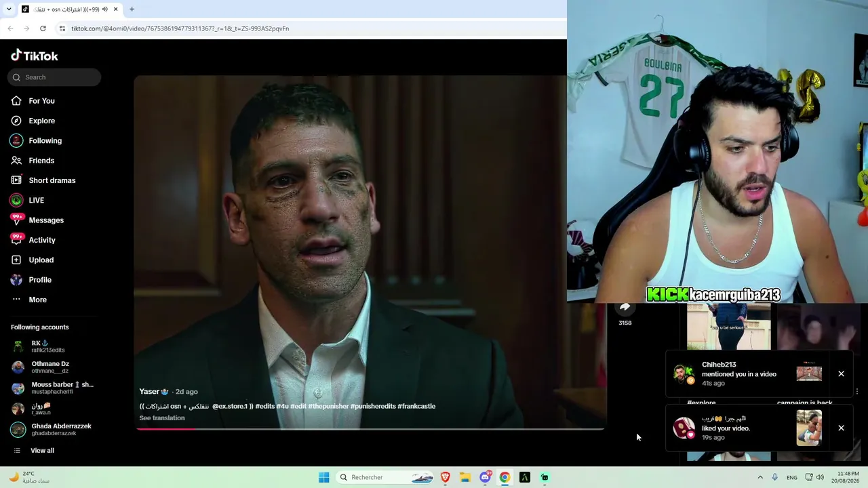The image size is (868, 488).
Task: Click the @ex.store.1 mention in caption
Action: click(230, 406)
